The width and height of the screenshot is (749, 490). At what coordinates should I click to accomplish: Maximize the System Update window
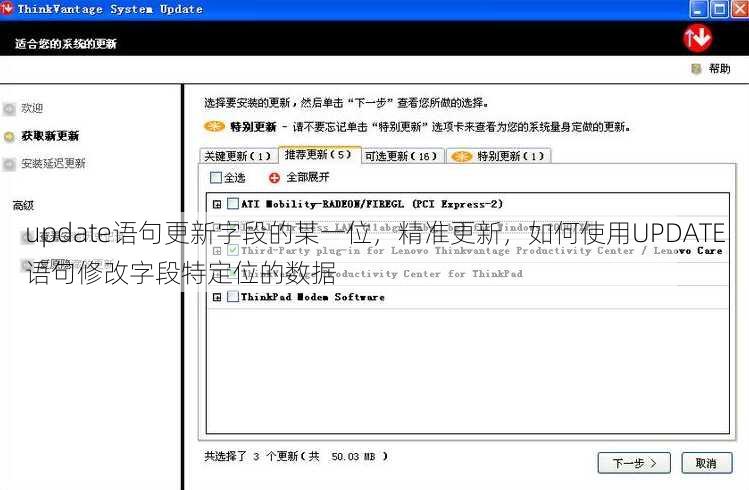coord(719,9)
